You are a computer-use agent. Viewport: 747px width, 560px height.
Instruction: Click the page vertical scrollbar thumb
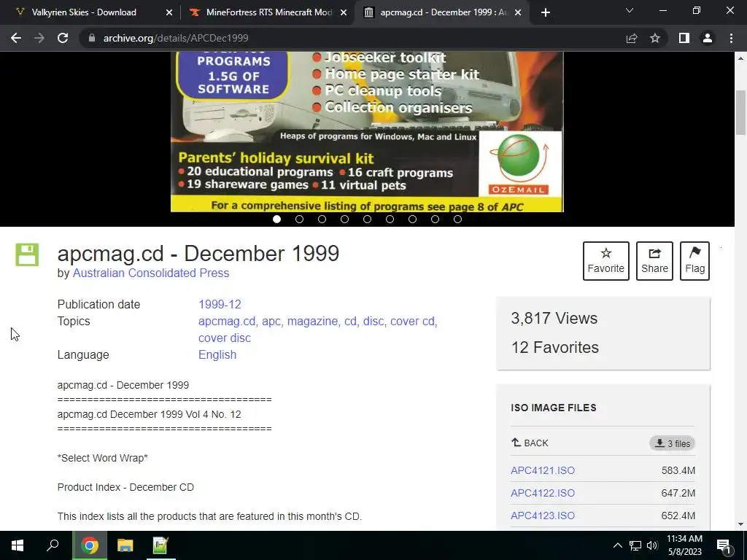pos(740,112)
